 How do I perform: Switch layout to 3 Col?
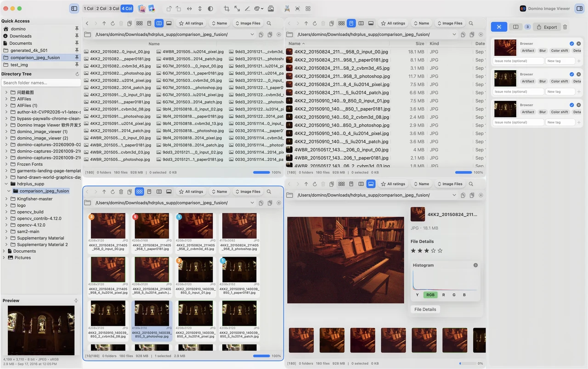click(114, 8)
